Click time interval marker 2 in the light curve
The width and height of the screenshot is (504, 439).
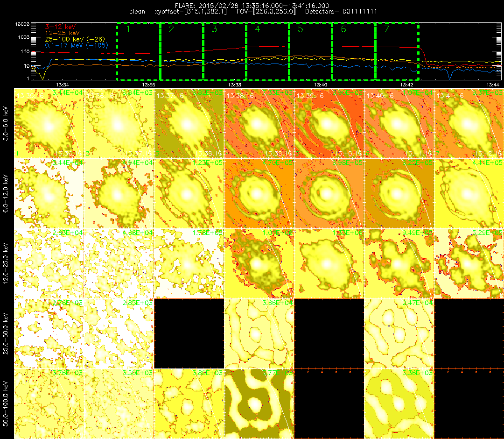171,29
